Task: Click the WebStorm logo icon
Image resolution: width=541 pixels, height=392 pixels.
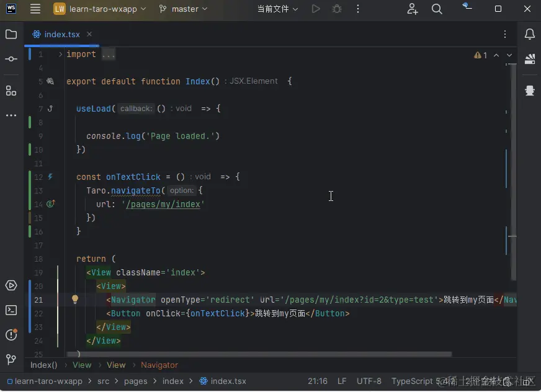Action: click(x=11, y=9)
